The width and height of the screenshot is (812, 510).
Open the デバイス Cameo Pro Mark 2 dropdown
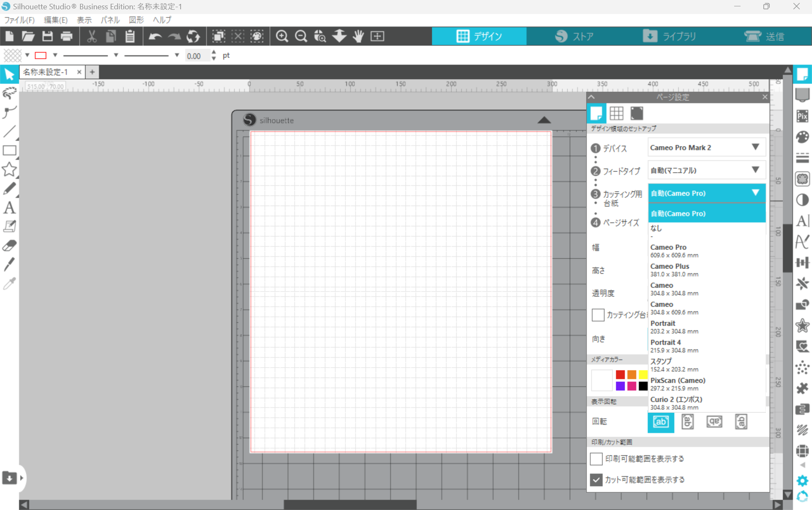tap(706, 148)
